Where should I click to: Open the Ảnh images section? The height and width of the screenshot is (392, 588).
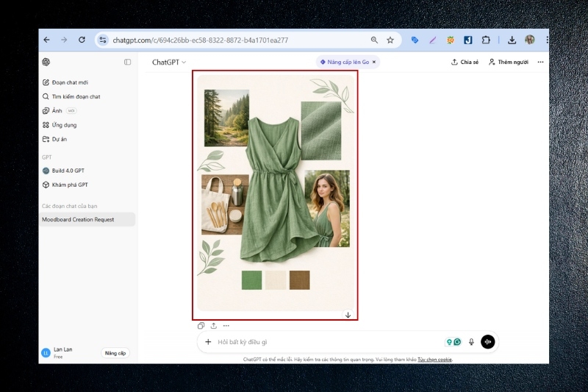pos(57,110)
